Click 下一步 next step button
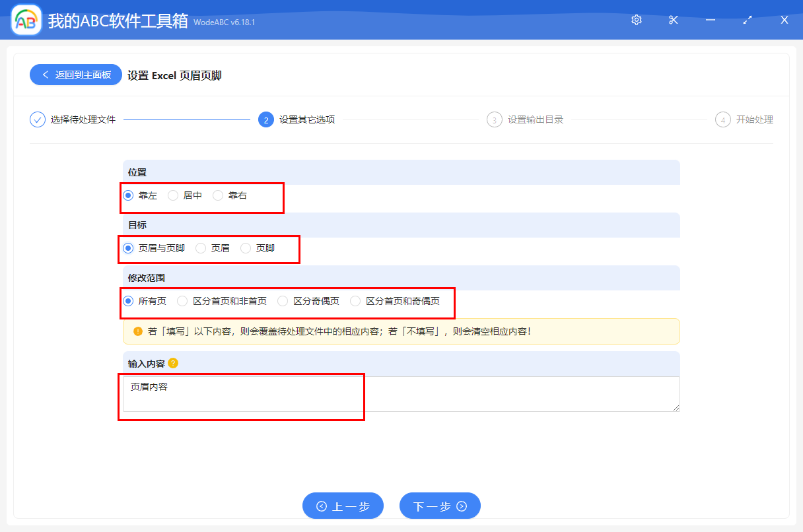 (x=440, y=506)
